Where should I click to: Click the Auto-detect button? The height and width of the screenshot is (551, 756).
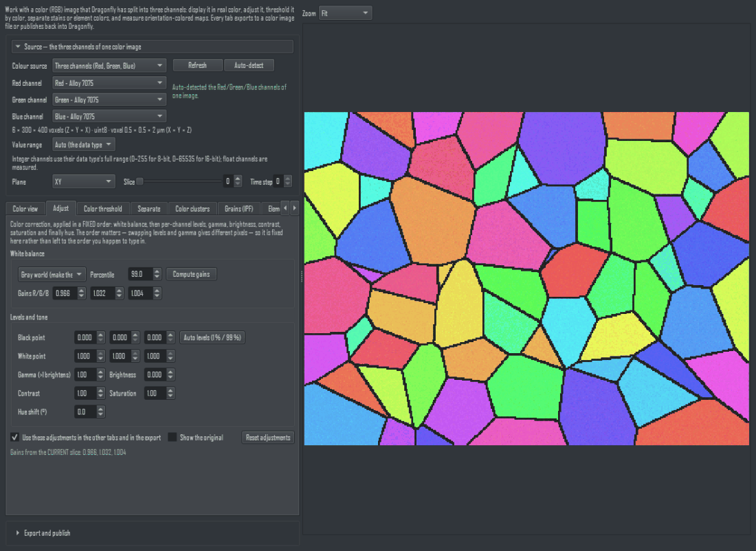(249, 65)
